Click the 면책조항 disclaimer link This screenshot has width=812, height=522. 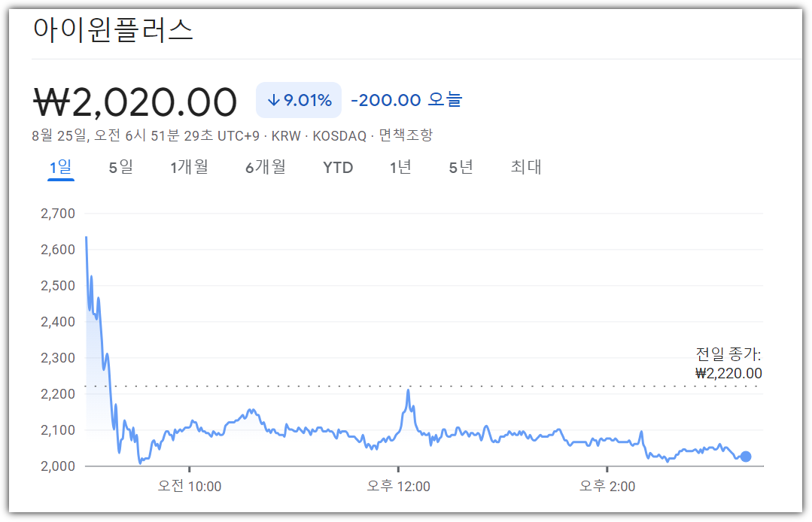pos(406,135)
